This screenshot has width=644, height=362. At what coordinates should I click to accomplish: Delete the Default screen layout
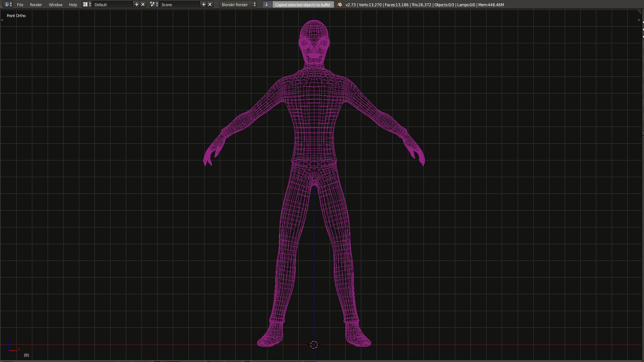tap(143, 5)
